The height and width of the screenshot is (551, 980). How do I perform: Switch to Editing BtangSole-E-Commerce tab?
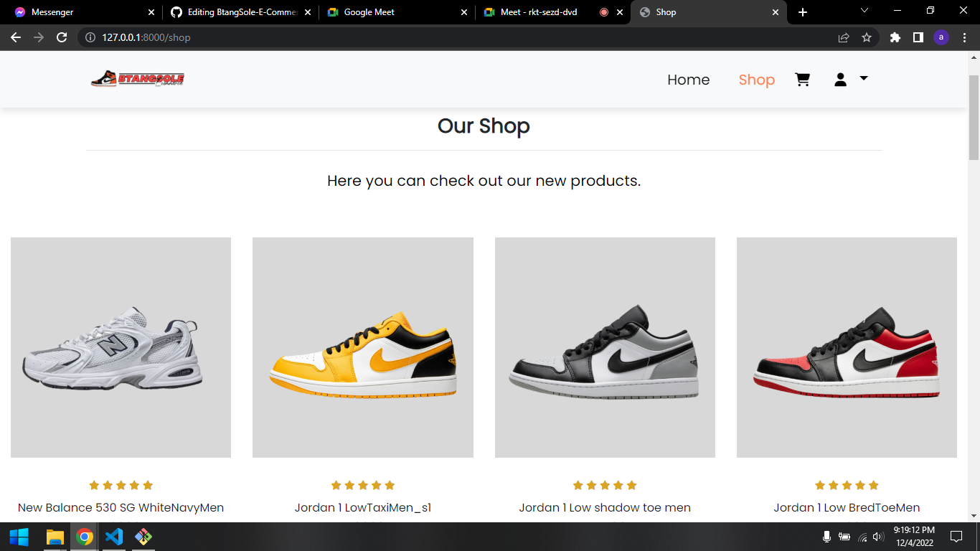point(240,12)
